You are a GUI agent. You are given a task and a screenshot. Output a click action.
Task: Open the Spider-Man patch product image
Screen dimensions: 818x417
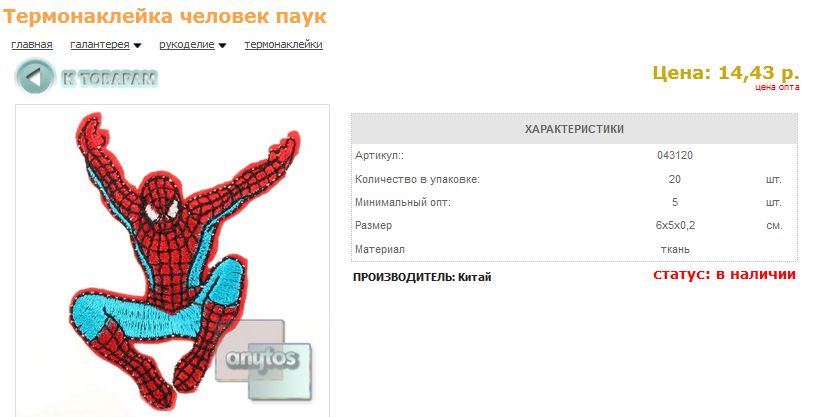(x=173, y=260)
